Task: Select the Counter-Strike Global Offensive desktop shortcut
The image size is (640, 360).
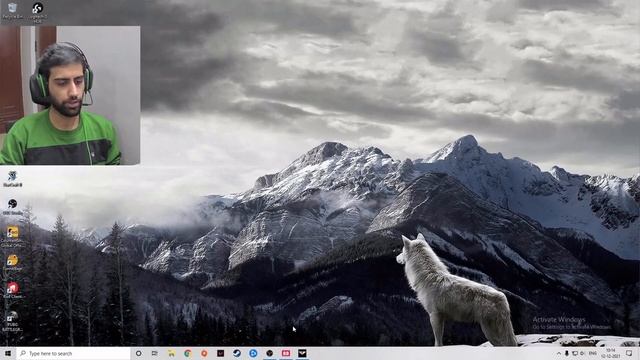Action: (x=12, y=238)
